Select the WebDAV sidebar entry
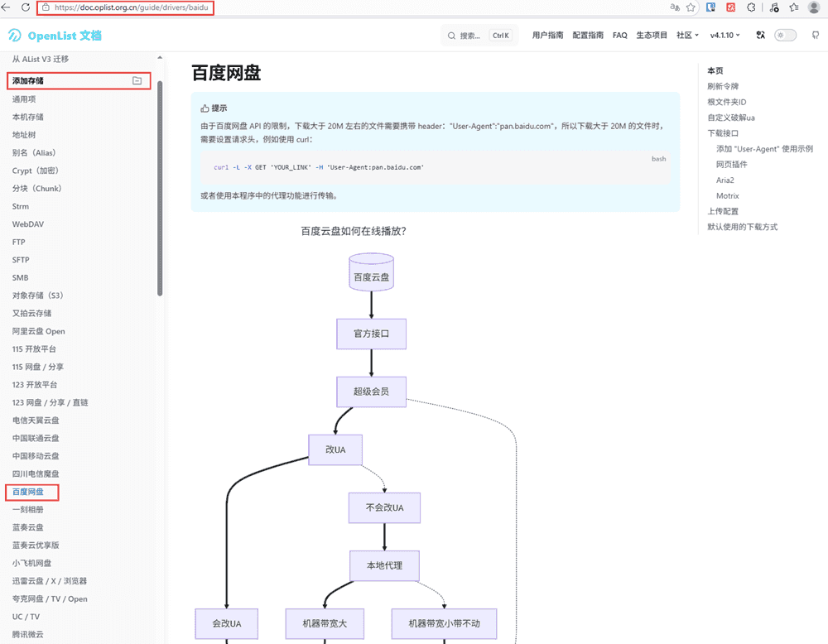Viewport: 828px width, 644px height. 27,224
